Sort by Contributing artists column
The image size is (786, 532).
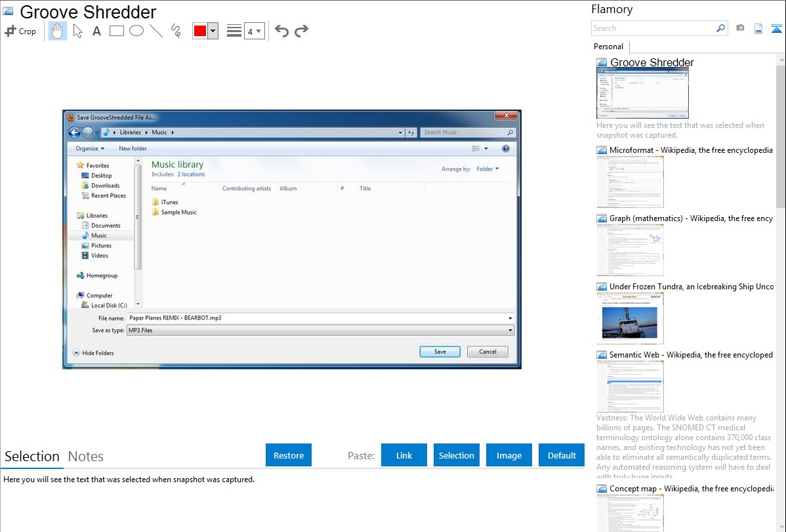click(x=247, y=188)
